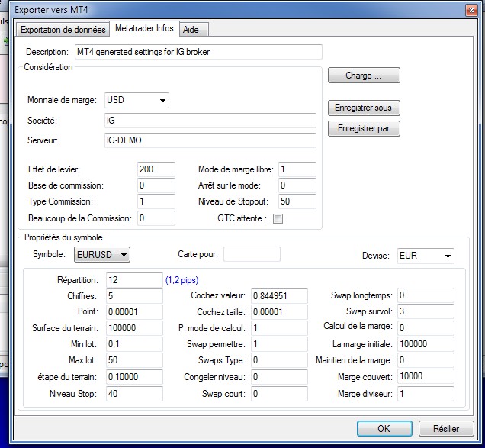Switch to Exportation de données tab
The height and width of the screenshot is (448, 485).
[63, 30]
